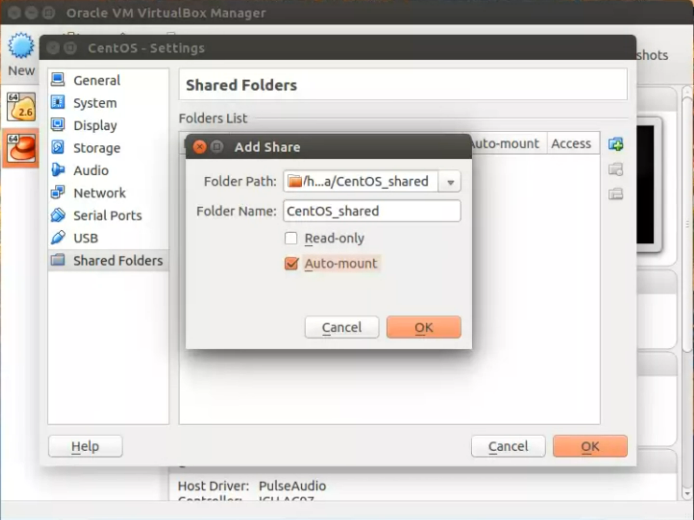Viewport: 694px width, 520px height.
Task: Click the Storage disk icon
Action: (58, 147)
